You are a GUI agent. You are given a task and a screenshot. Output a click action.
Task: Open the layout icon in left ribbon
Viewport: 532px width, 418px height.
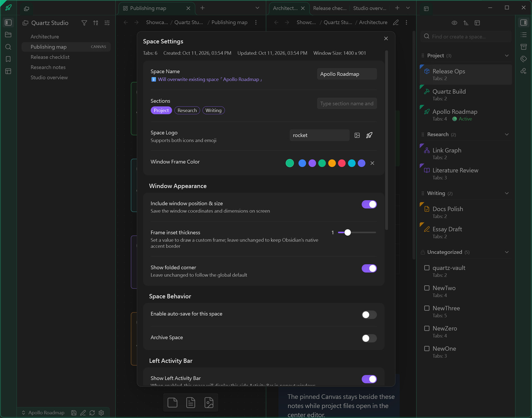tap(8, 71)
